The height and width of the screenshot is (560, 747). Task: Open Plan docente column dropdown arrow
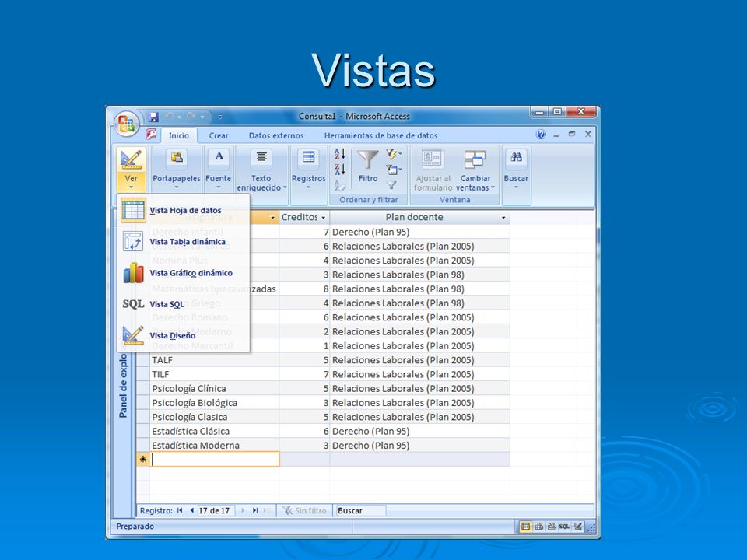pos(503,218)
